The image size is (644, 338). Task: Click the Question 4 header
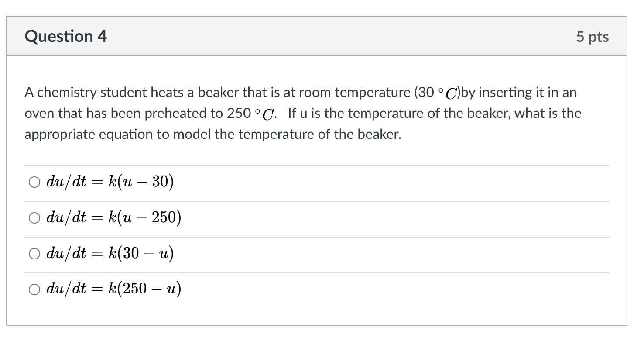(66, 36)
